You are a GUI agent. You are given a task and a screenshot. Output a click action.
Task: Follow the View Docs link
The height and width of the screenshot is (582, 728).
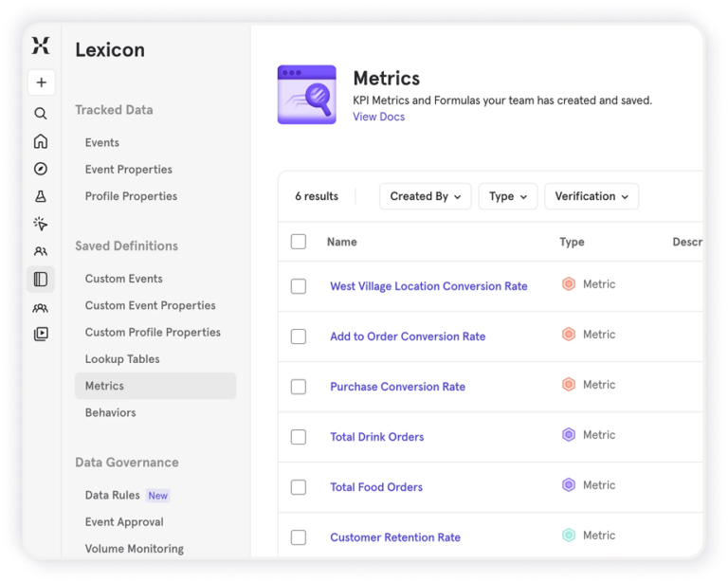379,117
